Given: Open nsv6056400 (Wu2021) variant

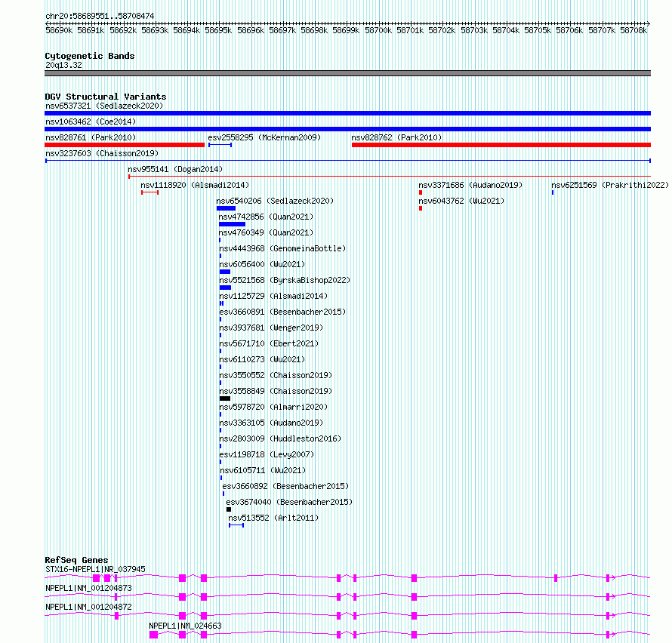Looking at the screenshot, I should 262,264.
